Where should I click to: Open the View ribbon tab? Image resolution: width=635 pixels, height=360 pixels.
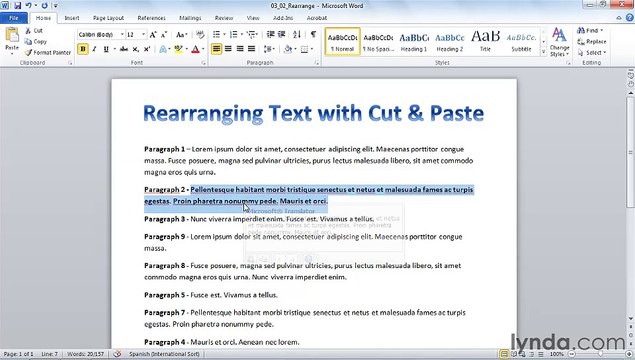(253, 18)
